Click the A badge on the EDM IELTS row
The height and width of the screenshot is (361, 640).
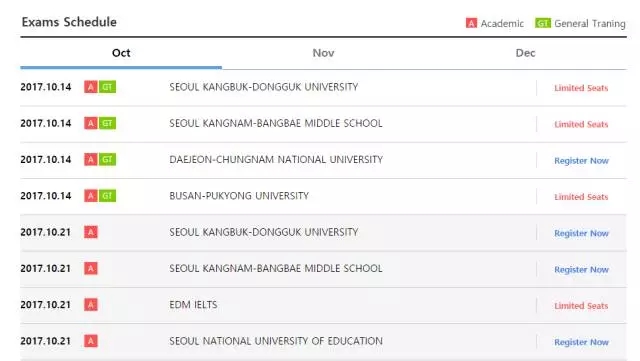(91, 305)
